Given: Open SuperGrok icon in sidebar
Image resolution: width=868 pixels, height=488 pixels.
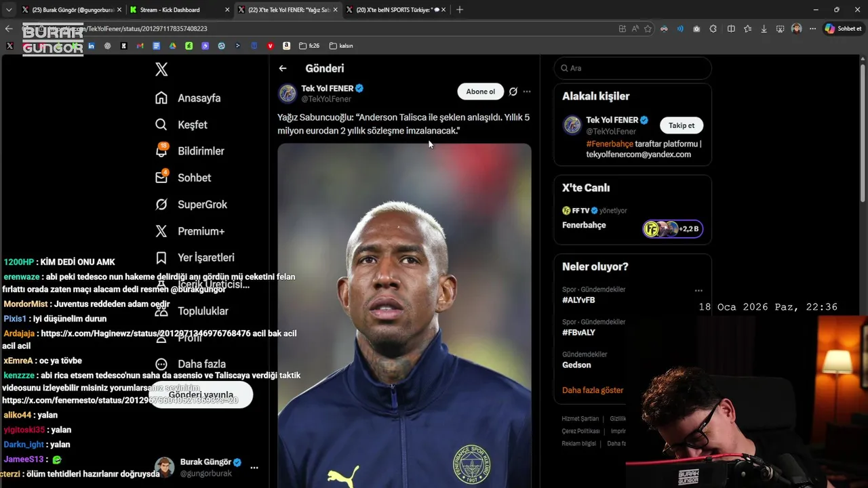Looking at the screenshot, I should tap(161, 204).
